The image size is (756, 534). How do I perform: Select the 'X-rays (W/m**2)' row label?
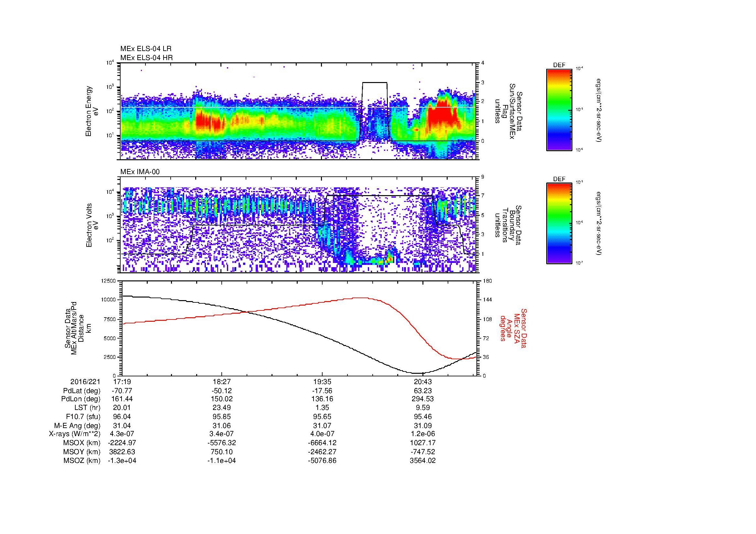point(74,434)
